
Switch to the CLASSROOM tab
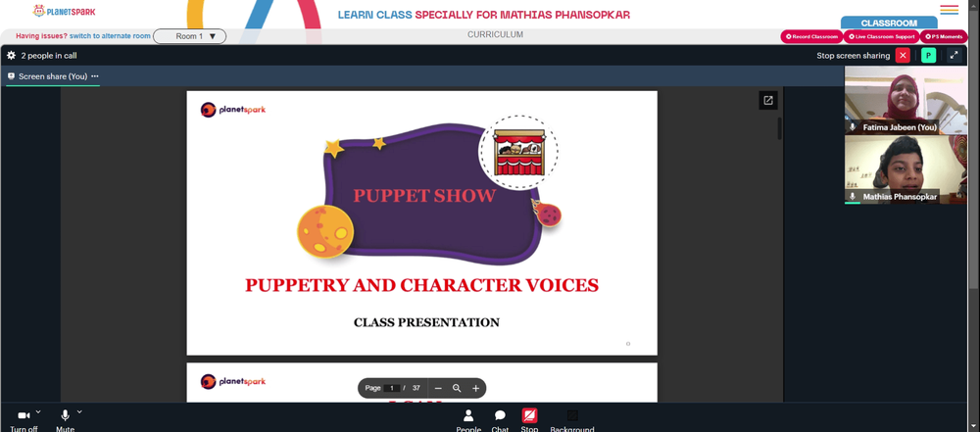(889, 24)
